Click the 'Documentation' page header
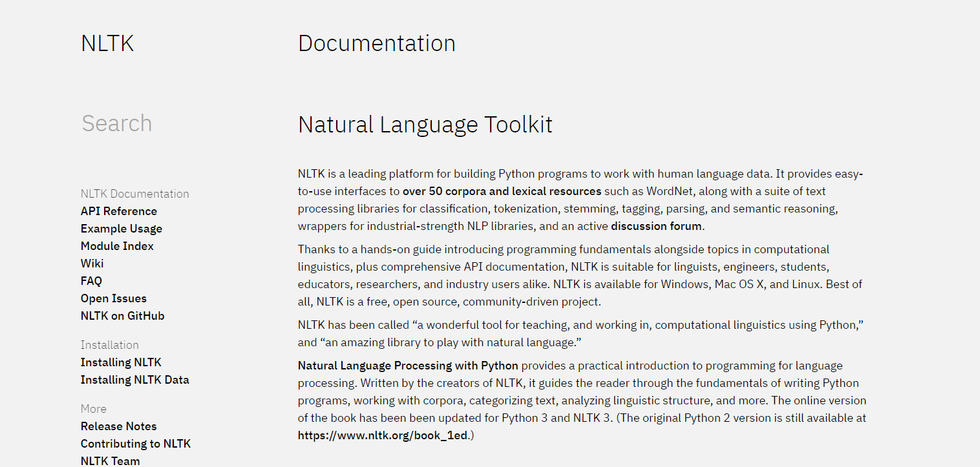Image resolution: width=980 pixels, height=467 pixels. pos(377,43)
